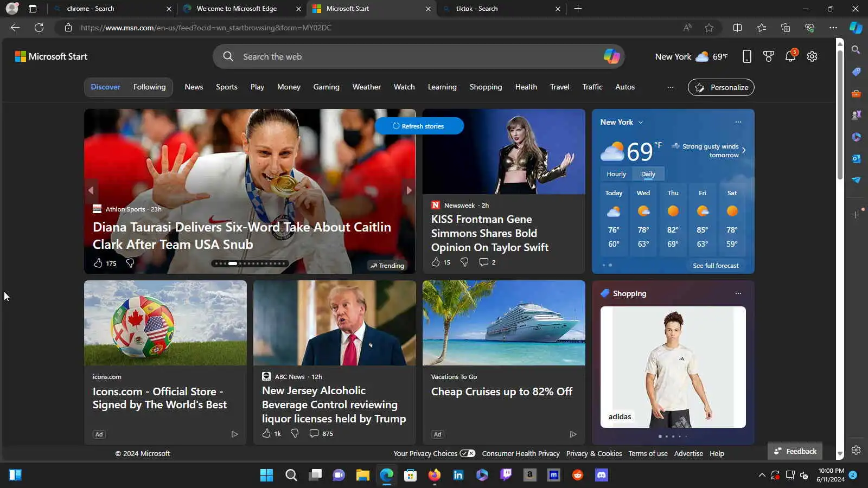This screenshot has height=488, width=868.
Task: Open Copilot sidebar button in Edge
Action: pyautogui.click(x=856, y=28)
